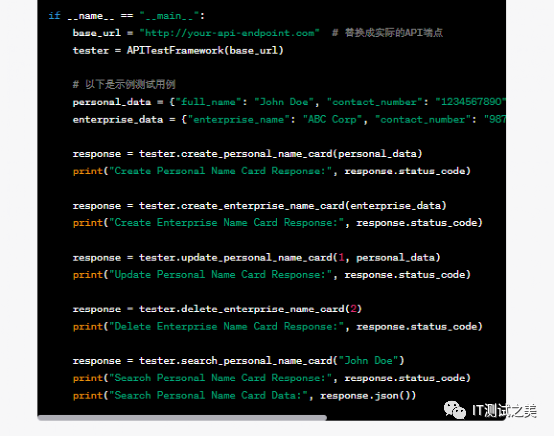Click 'Create Enterprise Name Card Response:' string

(x=226, y=223)
